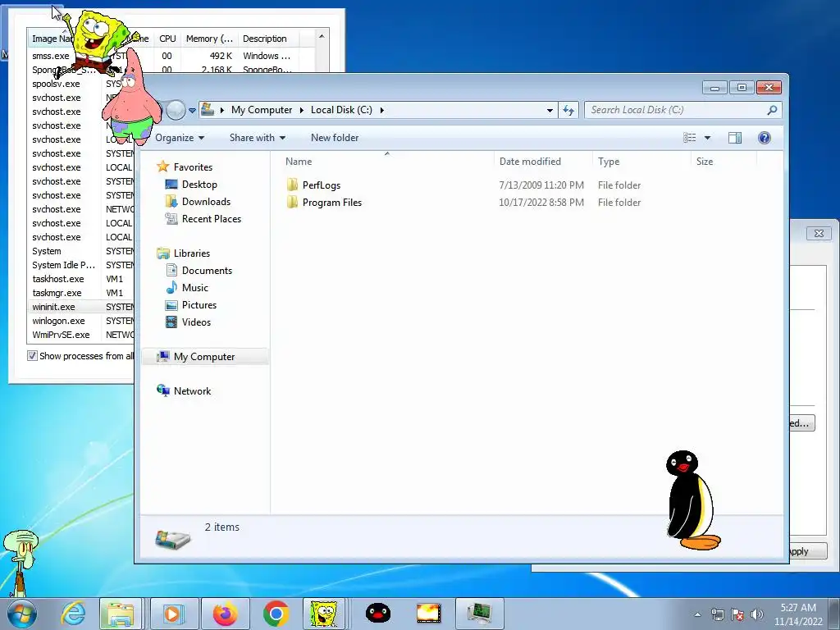Viewport: 840px width, 630px height.
Task: Go forward with the navigation arrow
Action: (176, 111)
